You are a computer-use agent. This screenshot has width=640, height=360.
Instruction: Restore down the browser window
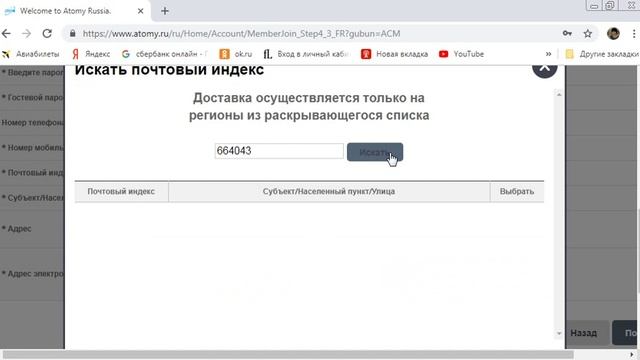pos(610,6)
